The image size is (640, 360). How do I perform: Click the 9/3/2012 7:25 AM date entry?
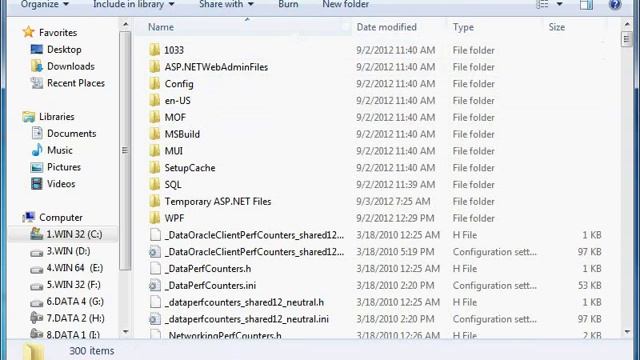click(x=393, y=201)
